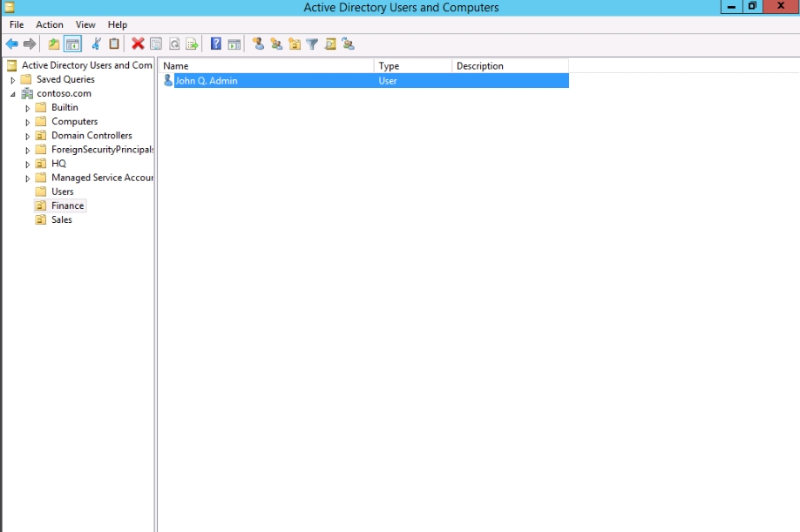This screenshot has width=800, height=532.
Task: Select the Domain Controllers OU
Action: 92,136
